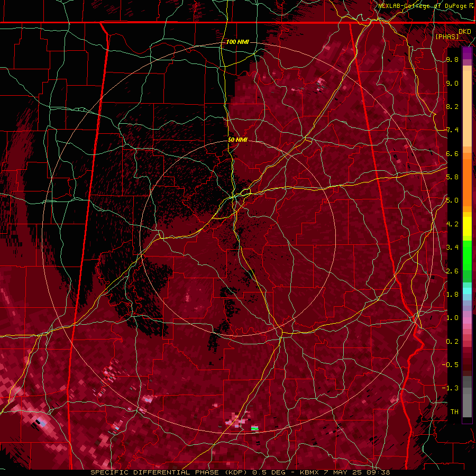Click the yellow swatch in the color bar

click(467, 226)
